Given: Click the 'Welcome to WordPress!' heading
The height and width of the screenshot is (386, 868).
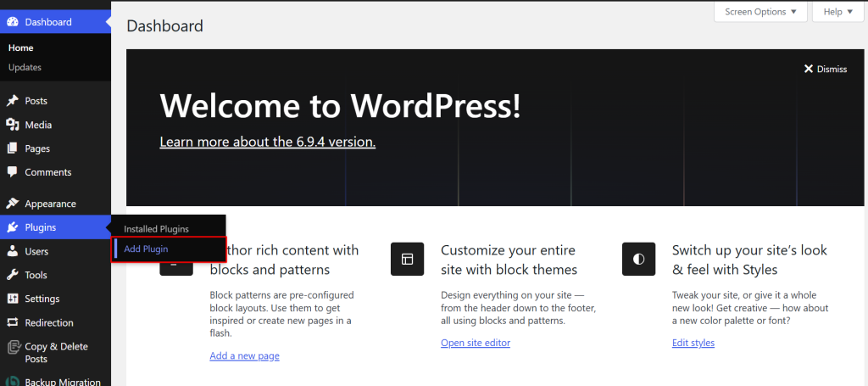Looking at the screenshot, I should pyautogui.click(x=341, y=105).
